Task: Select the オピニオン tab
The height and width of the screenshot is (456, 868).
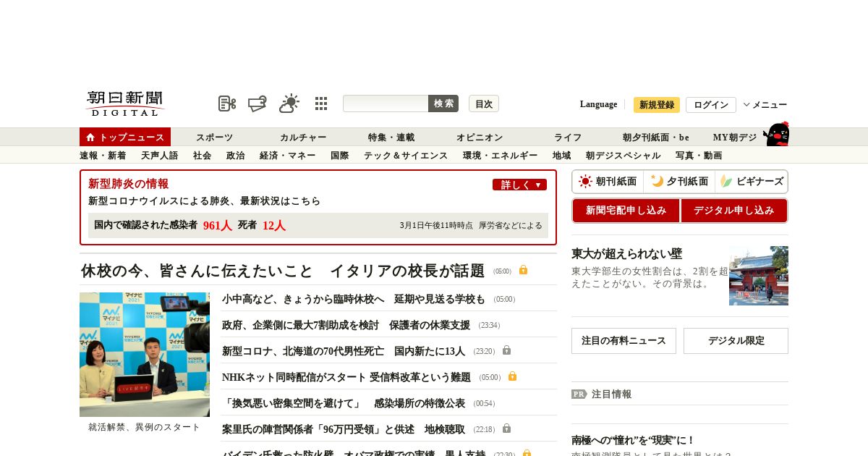Action: point(479,138)
